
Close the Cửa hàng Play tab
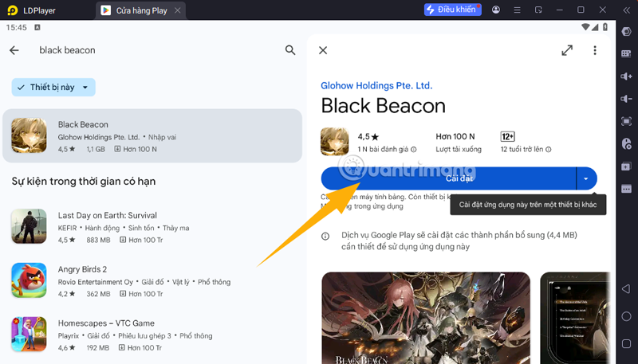178,10
